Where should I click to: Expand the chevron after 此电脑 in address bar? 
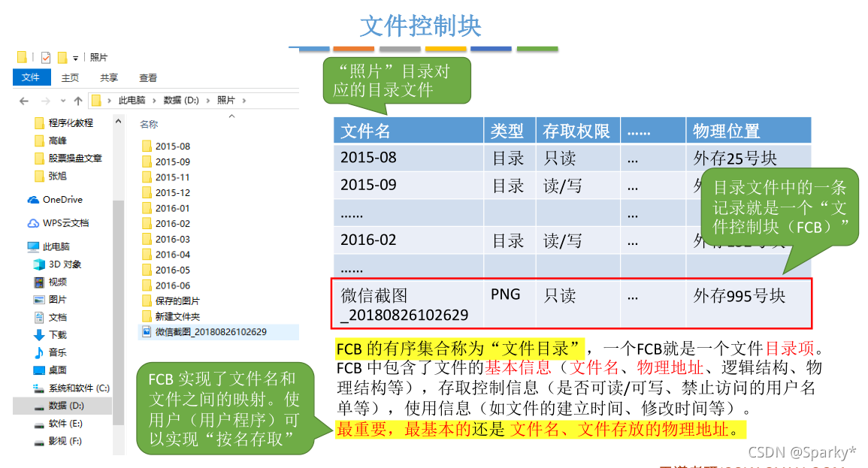click(155, 100)
